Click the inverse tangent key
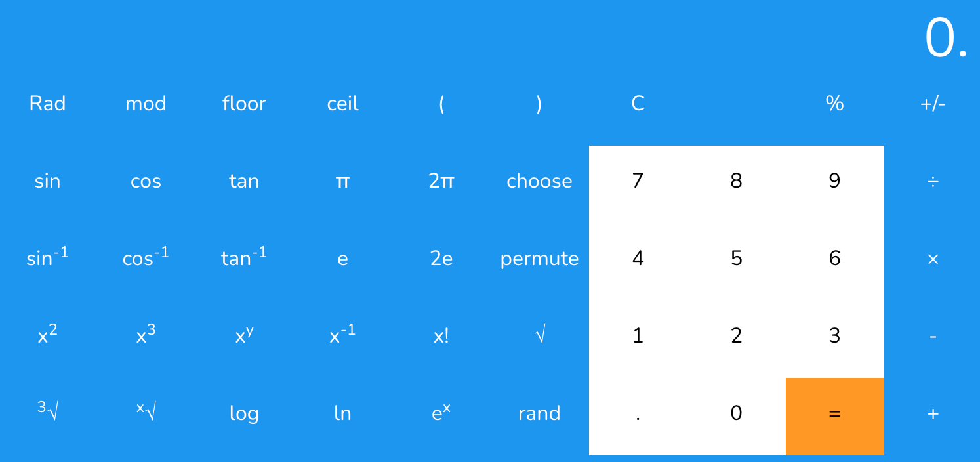 tap(243, 259)
